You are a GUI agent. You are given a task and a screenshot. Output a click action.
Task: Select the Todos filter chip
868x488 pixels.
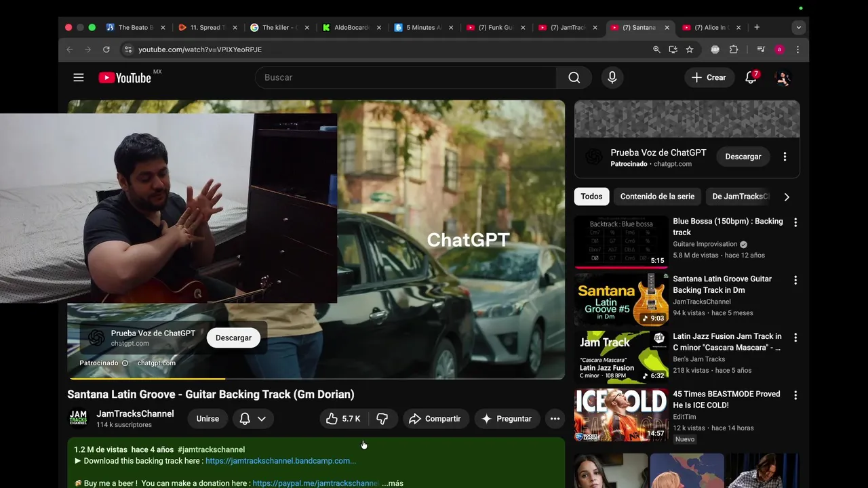coord(591,197)
